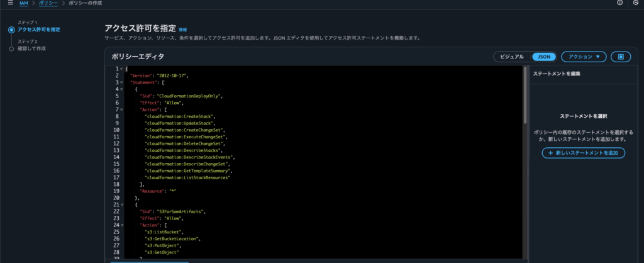The height and width of the screenshot is (263, 644).
Task: Click the Step 1 radio circle indicator
Action: click(x=11, y=30)
